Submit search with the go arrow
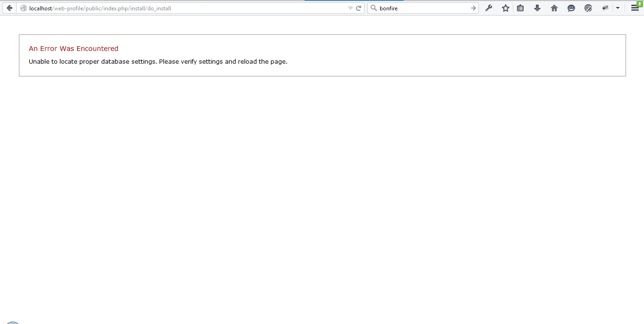Screen dimensions: 644x324 [474, 8]
